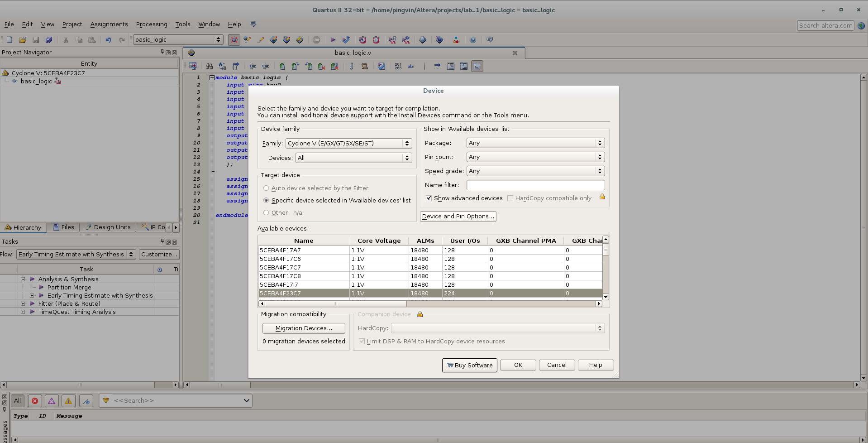The image size is (868, 443).
Task: Expand the Fitter (Place & Route) task node
Action: [x=23, y=303]
